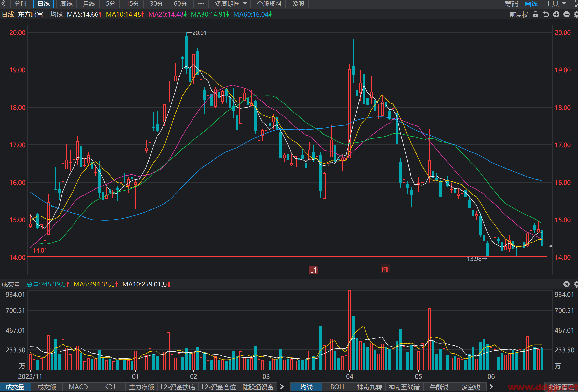Select the MACD indicator tab
The image size is (578, 392).
pos(78,387)
